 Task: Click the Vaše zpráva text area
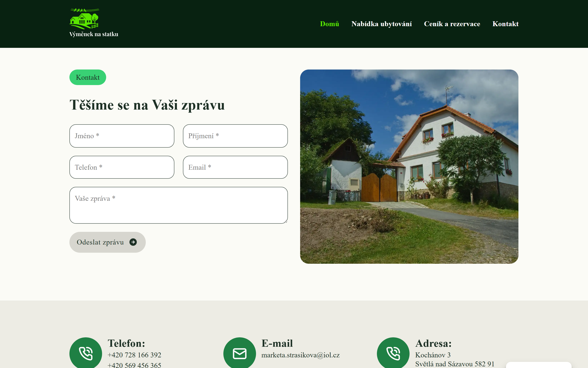(x=179, y=205)
